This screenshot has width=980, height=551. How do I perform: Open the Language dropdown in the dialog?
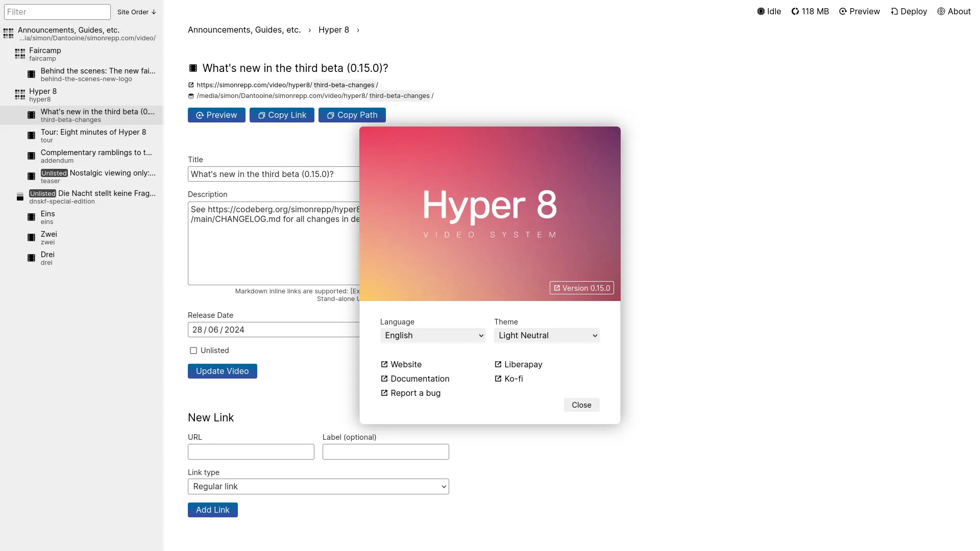tap(432, 335)
